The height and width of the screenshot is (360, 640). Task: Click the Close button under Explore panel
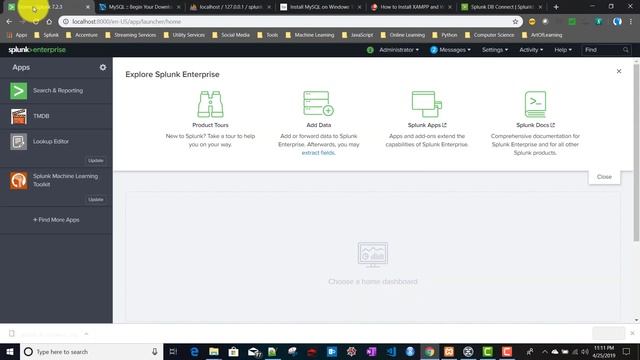pyautogui.click(x=604, y=177)
